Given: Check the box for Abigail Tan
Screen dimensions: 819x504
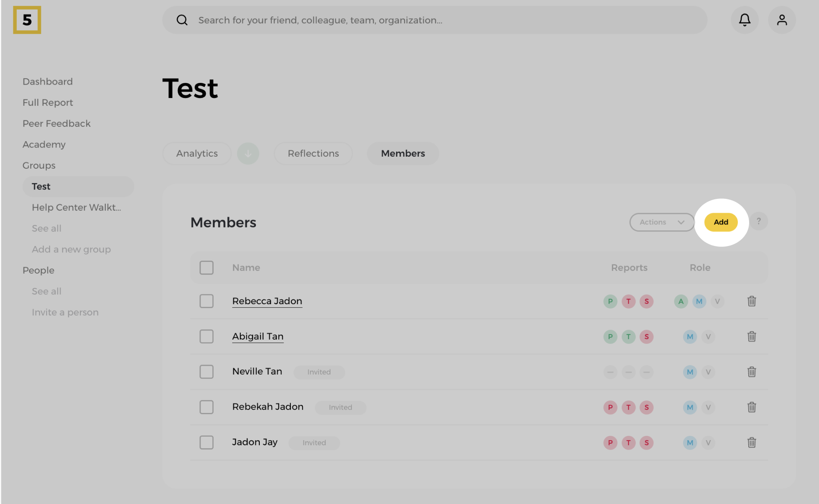Looking at the screenshot, I should pos(206,337).
